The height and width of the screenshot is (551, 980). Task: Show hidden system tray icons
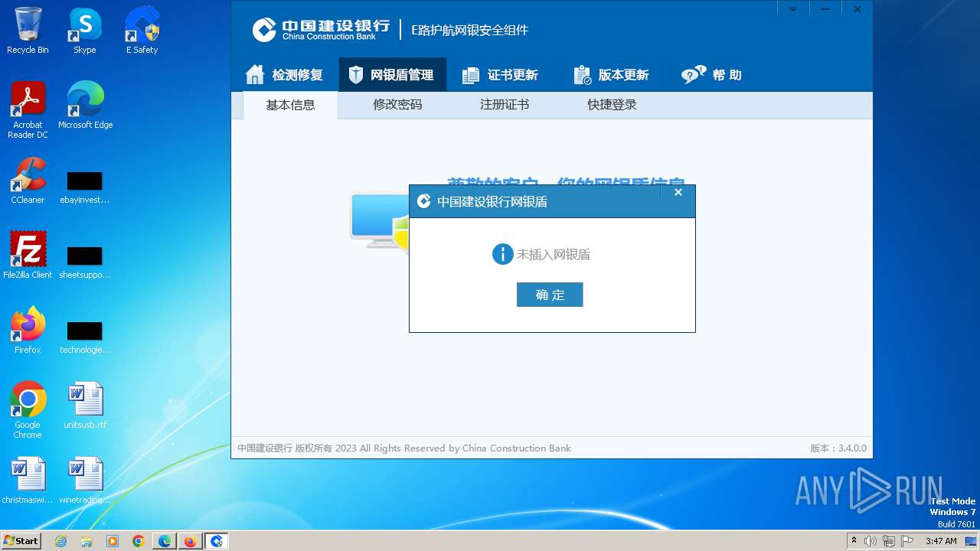(854, 541)
